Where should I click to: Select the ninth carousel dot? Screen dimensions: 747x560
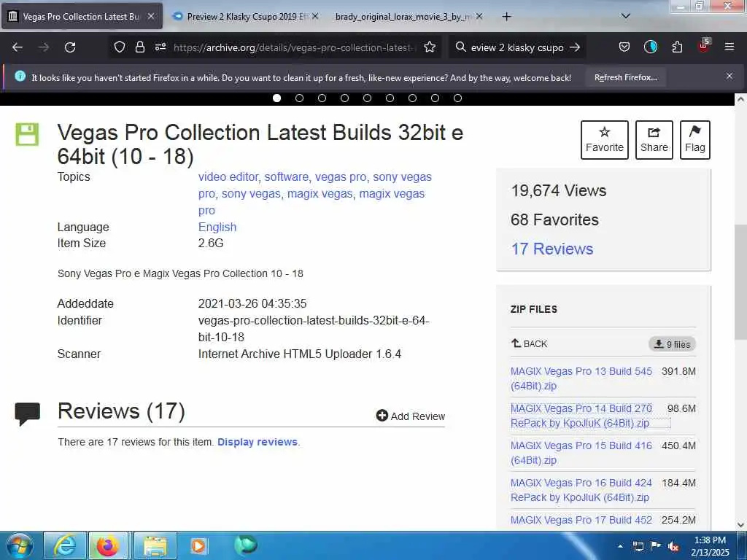click(457, 98)
